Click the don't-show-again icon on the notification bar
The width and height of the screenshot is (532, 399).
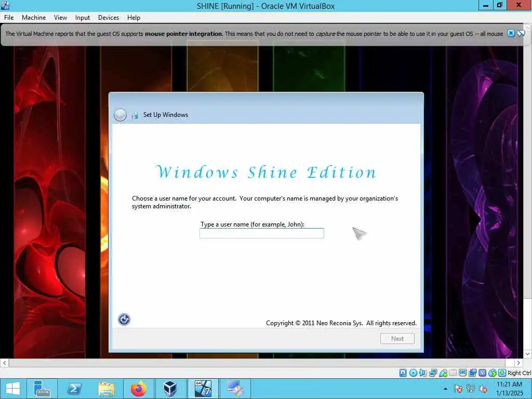pyautogui.click(x=521, y=33)
